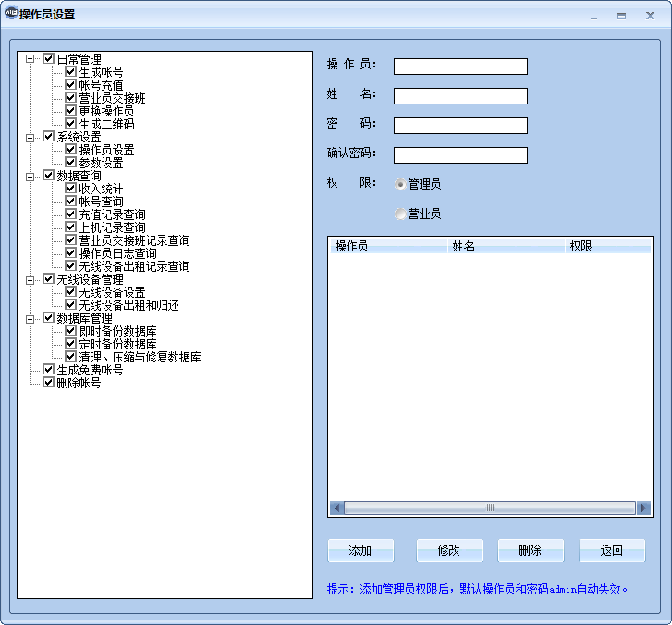Maximize the 操作员设置 window
This screenshot has height=625, width=672.
click(621, 17)
